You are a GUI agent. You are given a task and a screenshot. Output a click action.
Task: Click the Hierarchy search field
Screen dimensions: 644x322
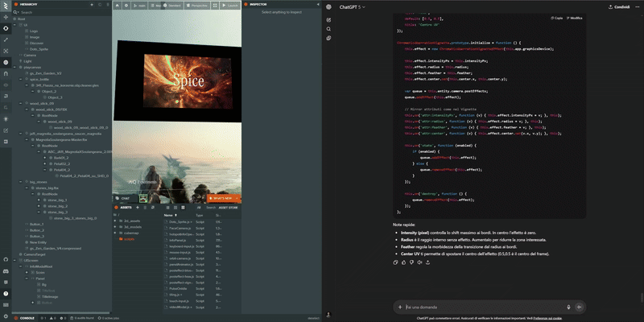(x=62, y=12)
